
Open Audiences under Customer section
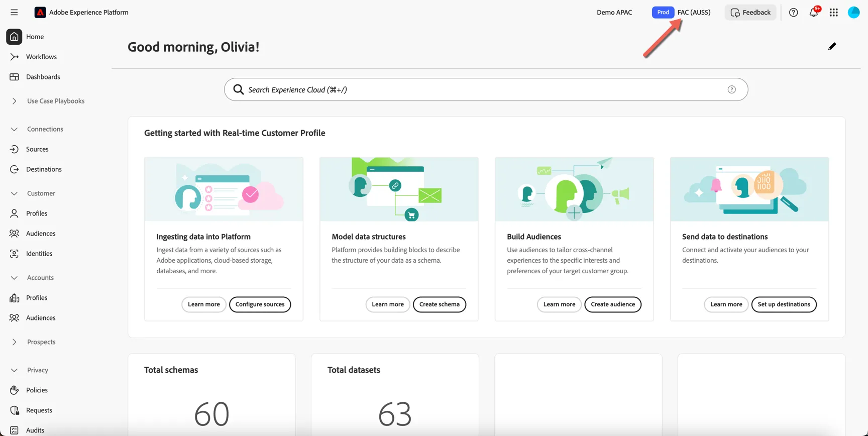coord(41,234)
